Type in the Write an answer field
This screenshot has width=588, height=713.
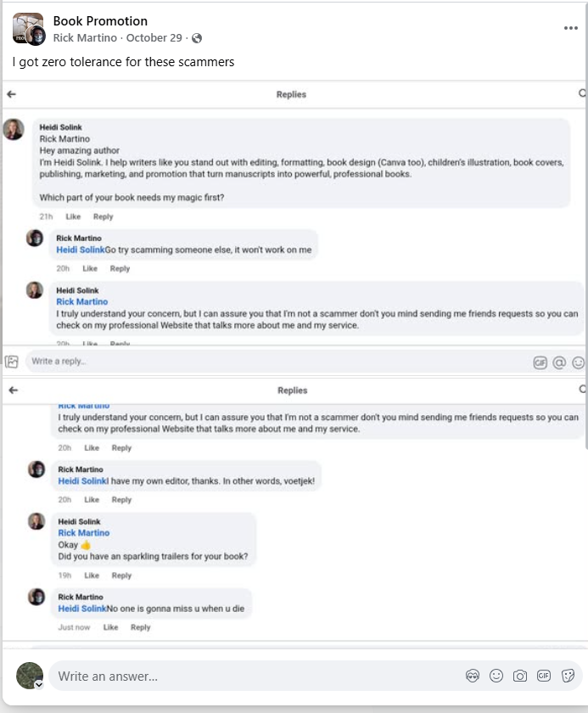point(255,677)
